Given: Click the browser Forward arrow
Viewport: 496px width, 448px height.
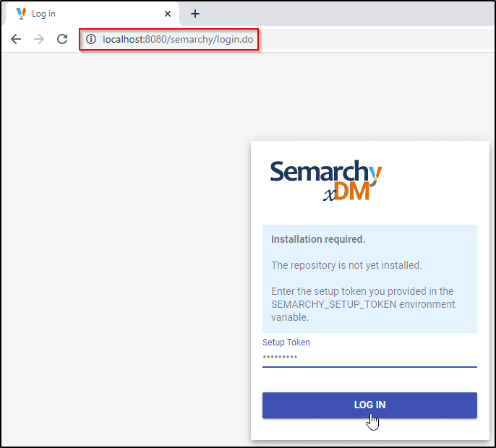Looking at the screenshot, I should coord(39,39).
